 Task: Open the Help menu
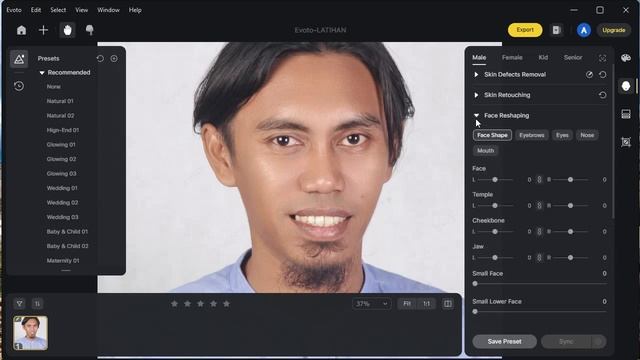[x=135, y=10]
